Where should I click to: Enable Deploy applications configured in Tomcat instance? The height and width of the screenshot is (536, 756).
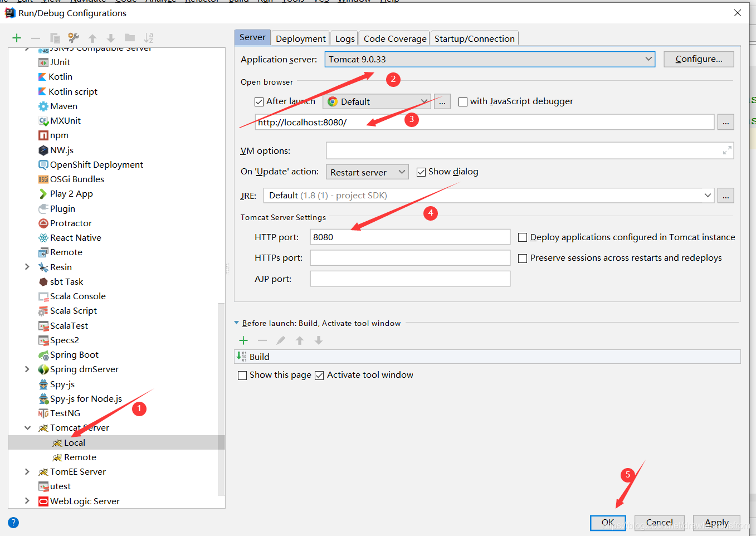(x=523, y=237)
